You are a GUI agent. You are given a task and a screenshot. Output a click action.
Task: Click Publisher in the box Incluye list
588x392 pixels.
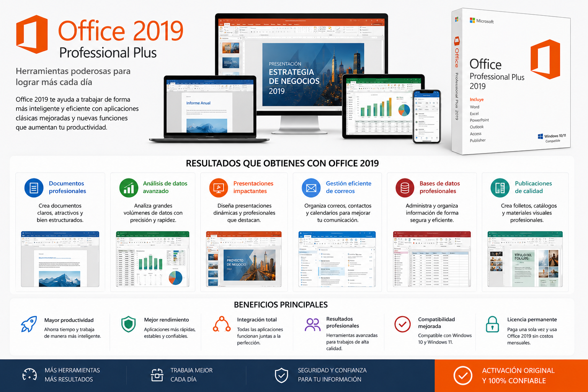point(478,140)
